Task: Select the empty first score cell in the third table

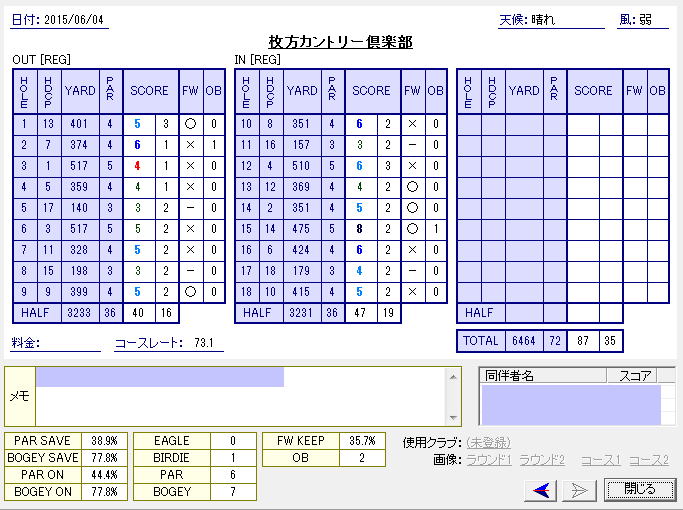Action: (x=583, y=124)
